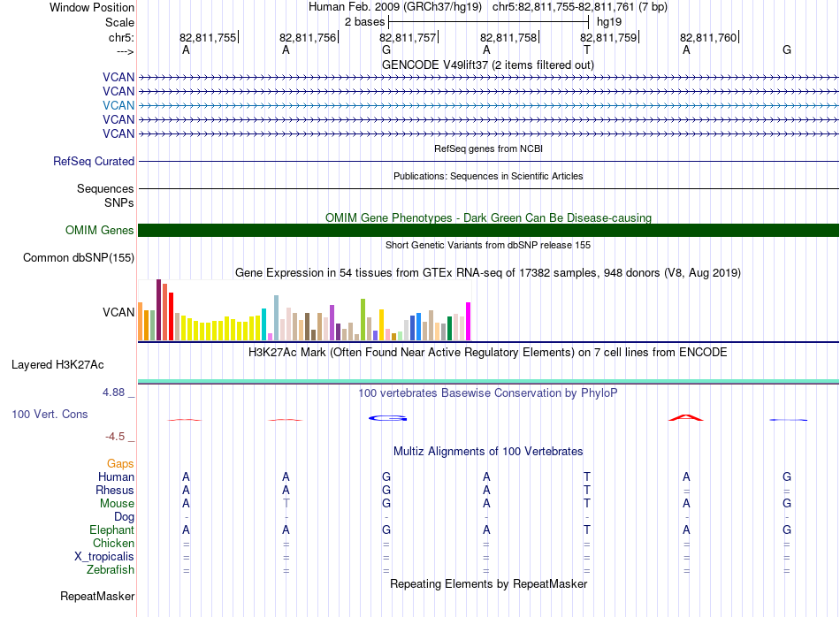Click the cyan GTEx expression bar
The height and width of the screenshot is (617, 840).
264,324
